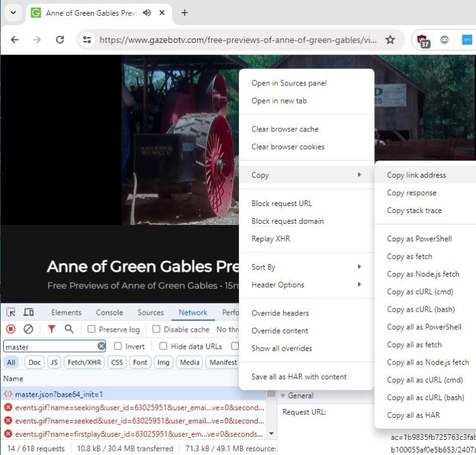Clear the 'master' filter text

[101, 346]
